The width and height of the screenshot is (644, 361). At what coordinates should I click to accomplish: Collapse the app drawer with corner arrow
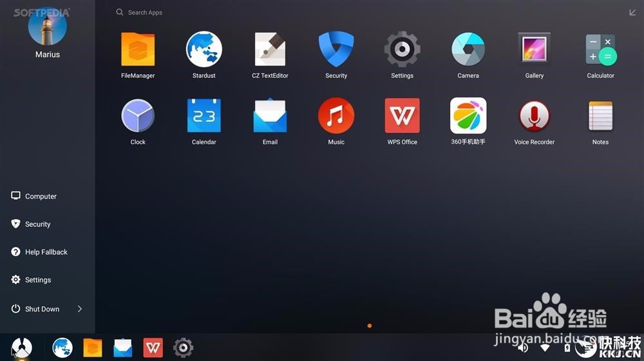[x=632, y=12]
